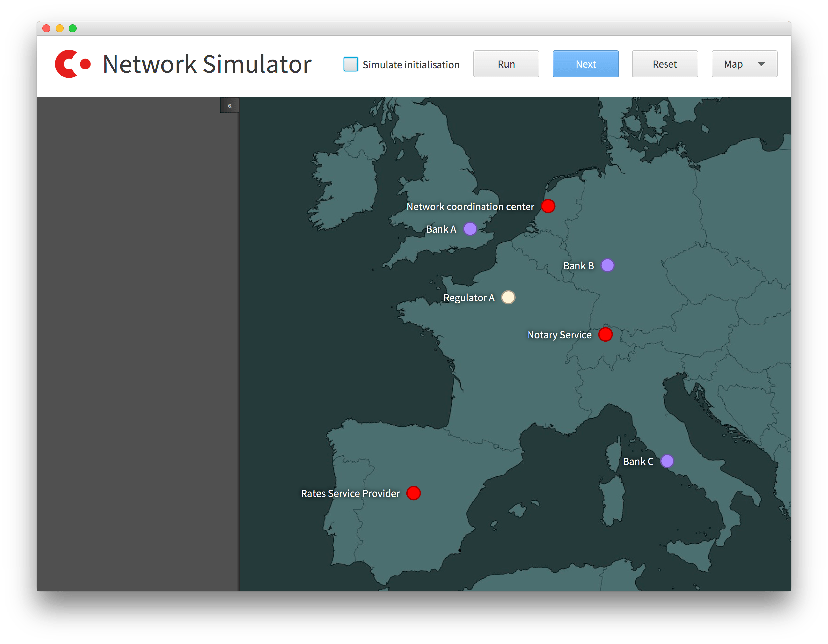Click the Bank A purple node icon
Image resolution: width=828 pixels, height=644 pixels.
coord(471,231)
